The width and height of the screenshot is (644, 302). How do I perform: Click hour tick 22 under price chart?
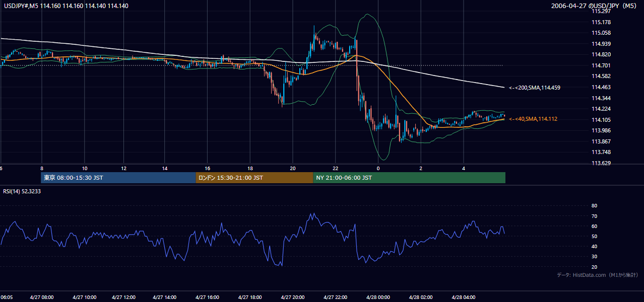coord(336,168)
